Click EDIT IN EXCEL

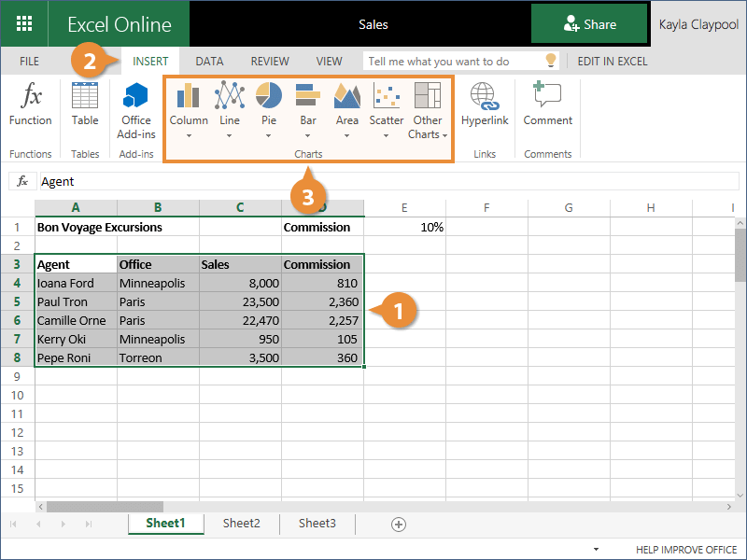612,62
